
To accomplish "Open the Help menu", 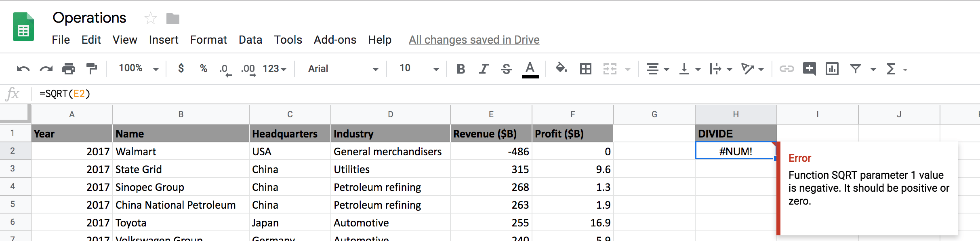I will (380, 40).
